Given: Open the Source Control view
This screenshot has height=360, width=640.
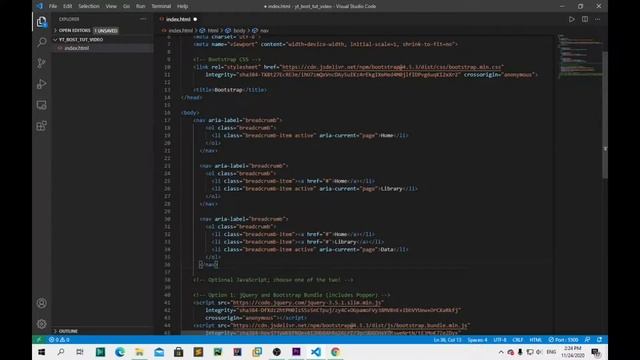Looking at the screenshot, I should [42, 63].
